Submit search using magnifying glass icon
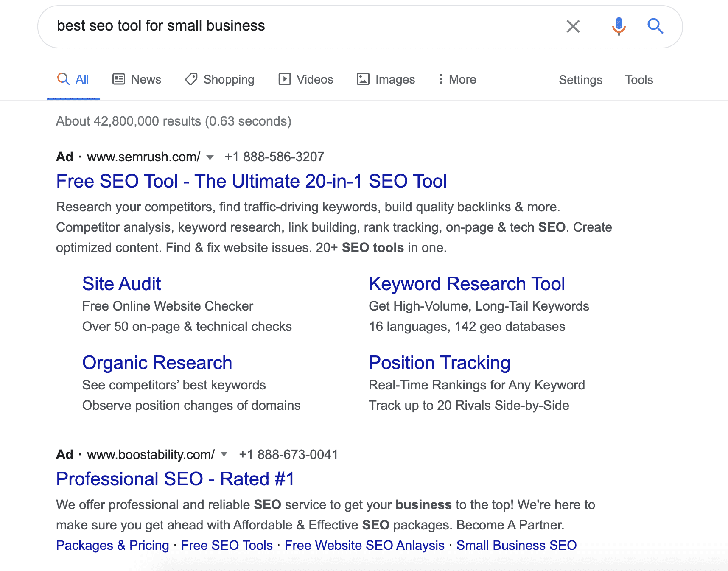The width and height of the screenshot is (728, 571). [x=655, y=26]
